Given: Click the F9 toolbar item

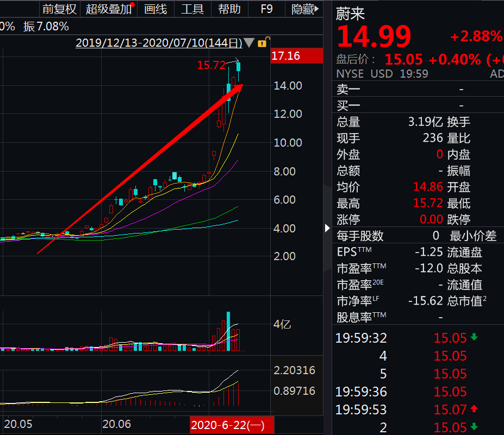Looking at the screenshot, I should [266, 9].
